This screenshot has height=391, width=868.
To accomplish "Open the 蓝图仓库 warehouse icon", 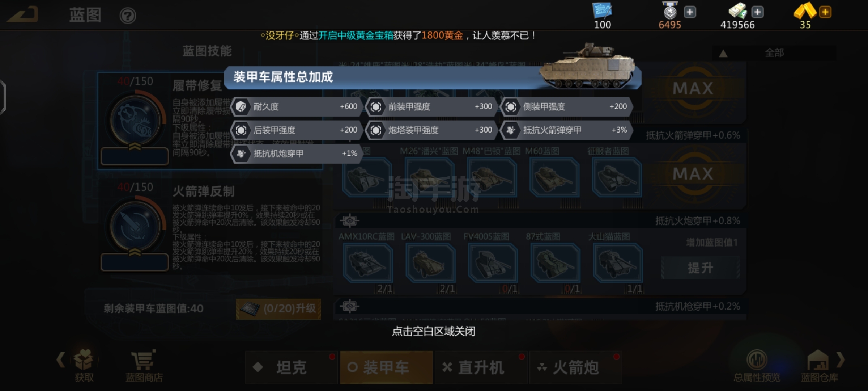I will click(819, 366).
